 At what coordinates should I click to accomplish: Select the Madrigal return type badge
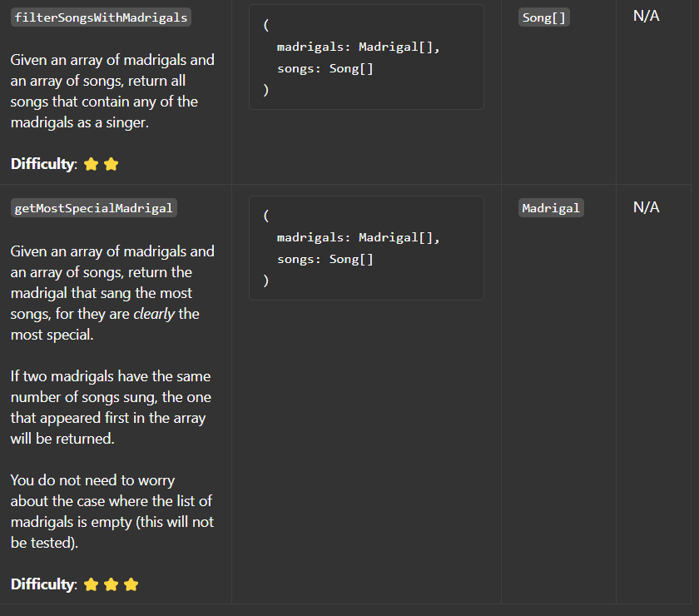[x=551, y=207]
